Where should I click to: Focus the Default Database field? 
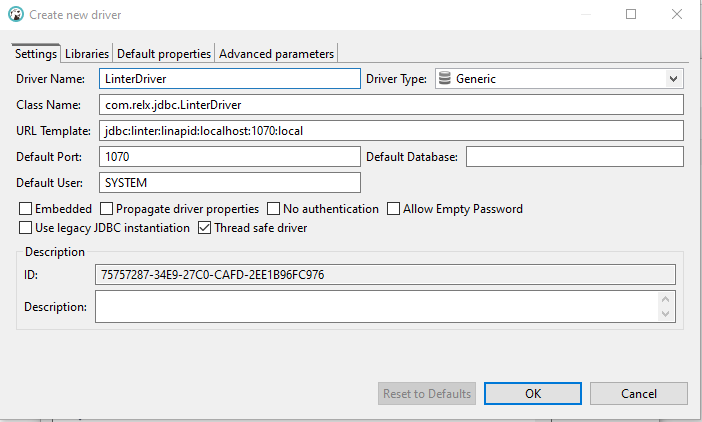[574, 157]
